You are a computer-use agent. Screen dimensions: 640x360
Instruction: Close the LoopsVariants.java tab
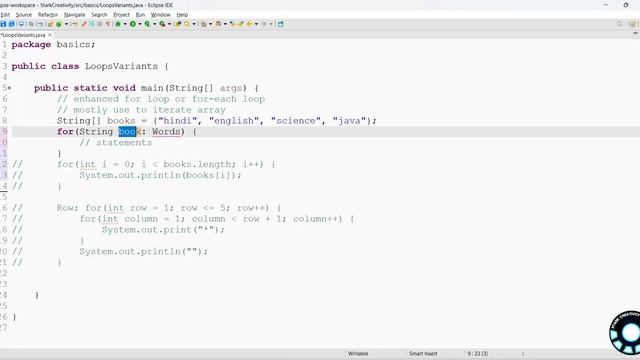point(50,35)
